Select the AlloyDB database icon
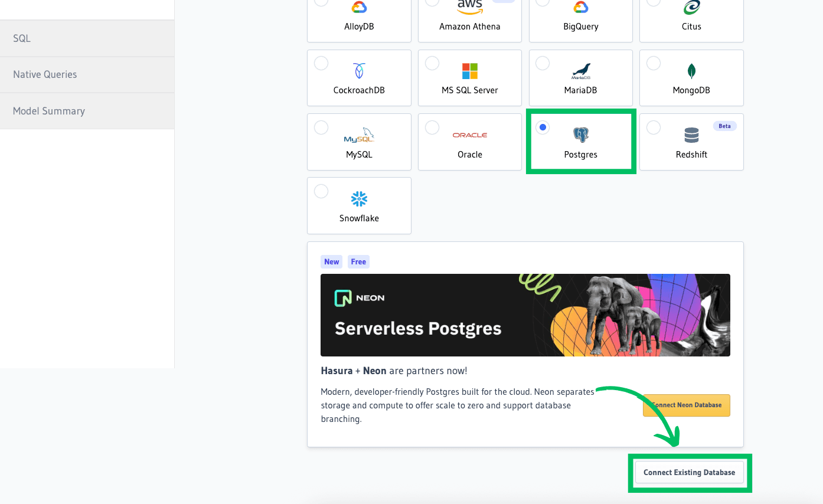823x504 pixels. click(x=359, y=7)
